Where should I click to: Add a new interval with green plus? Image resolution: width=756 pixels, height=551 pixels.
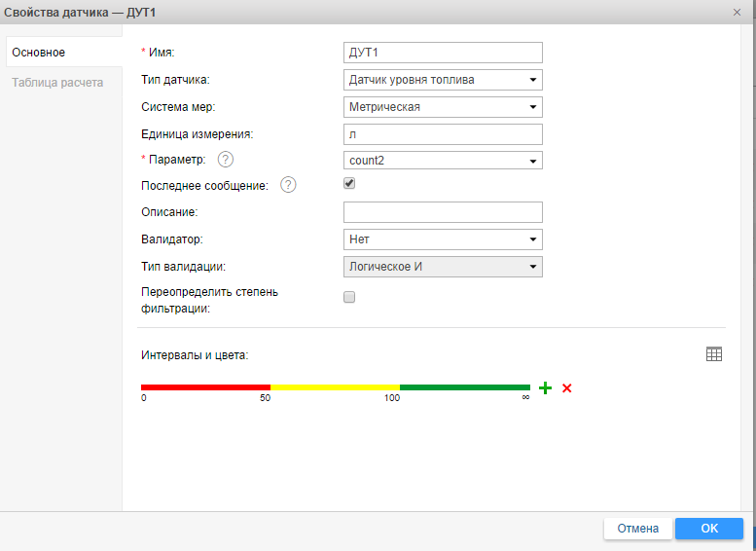pyautogui.click(x=546, y=388)
